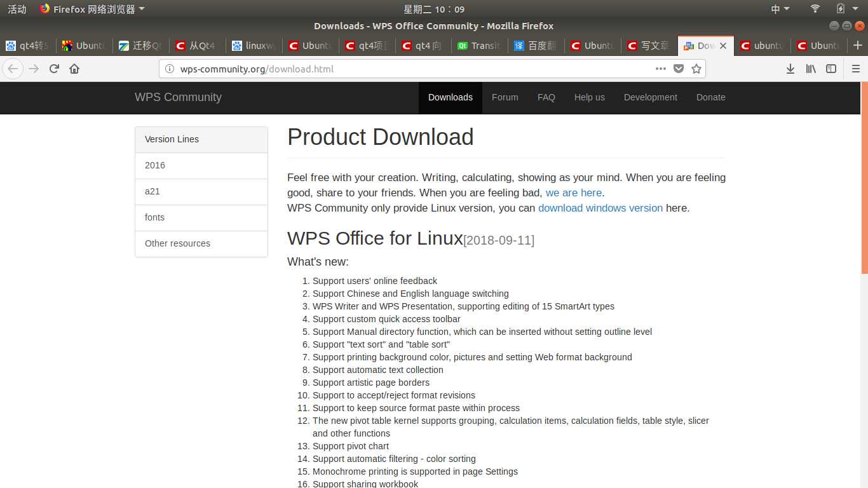Click the Version Lines sidebar header

click(x=201, y=139)
